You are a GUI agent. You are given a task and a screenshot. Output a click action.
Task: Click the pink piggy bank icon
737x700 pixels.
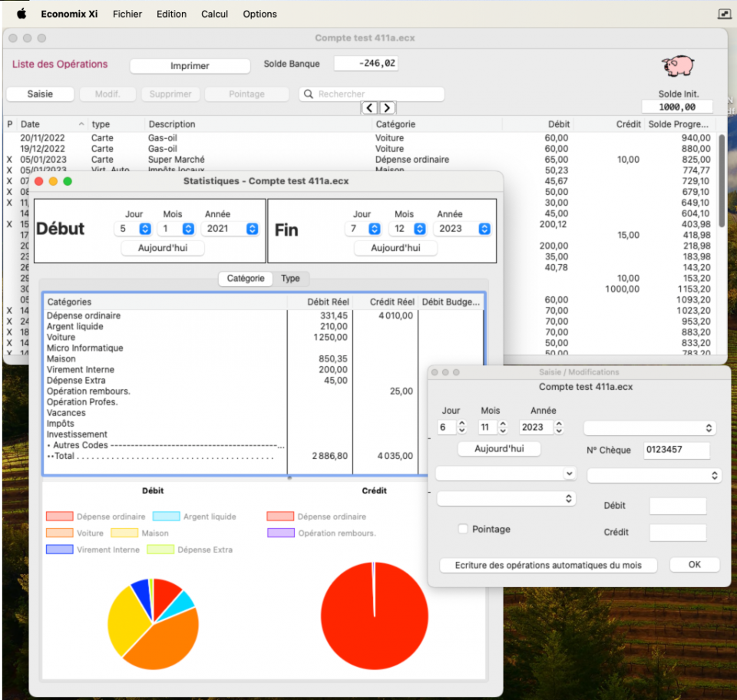[678, 66]
